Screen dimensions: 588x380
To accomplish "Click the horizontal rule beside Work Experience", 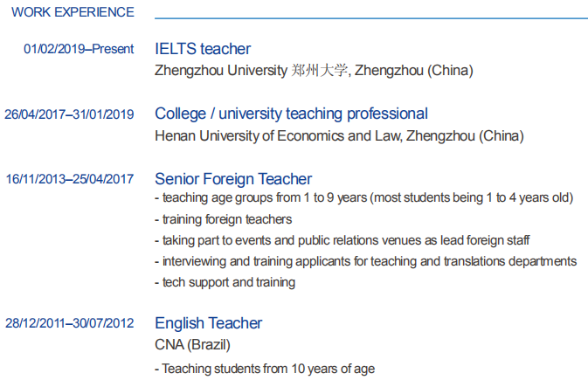I will pos(371,17).
